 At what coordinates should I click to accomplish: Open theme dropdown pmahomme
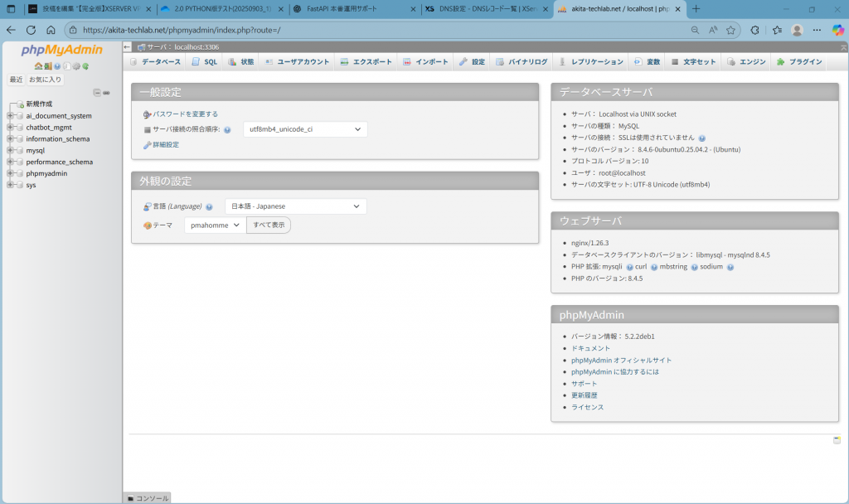(x=215, y=225)
